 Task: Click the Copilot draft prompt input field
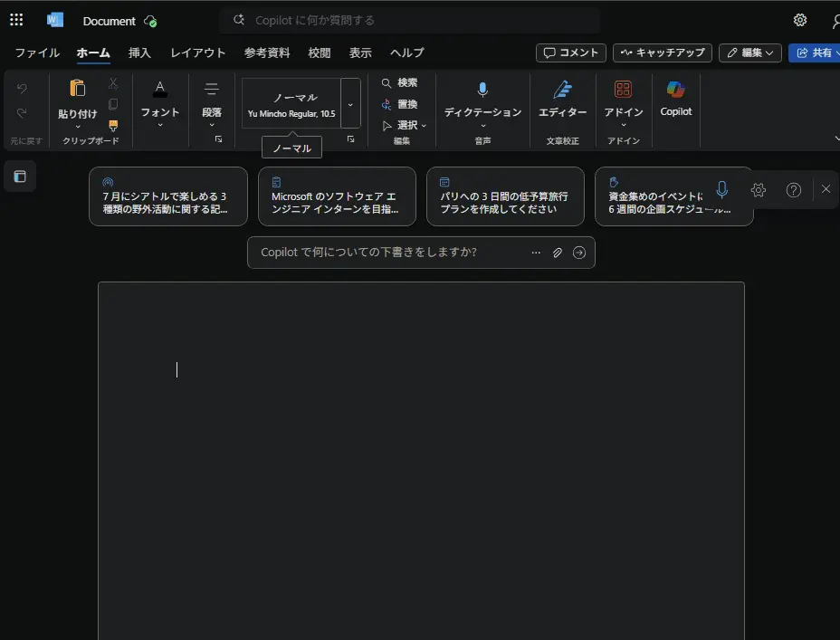(389, 253)
